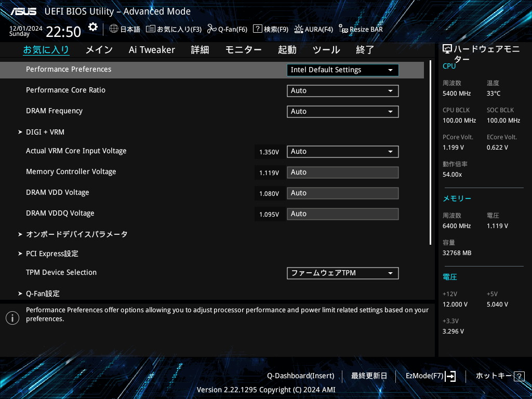Click the favorites list icon
Screen dimensions: 532x399
point(151,29)
